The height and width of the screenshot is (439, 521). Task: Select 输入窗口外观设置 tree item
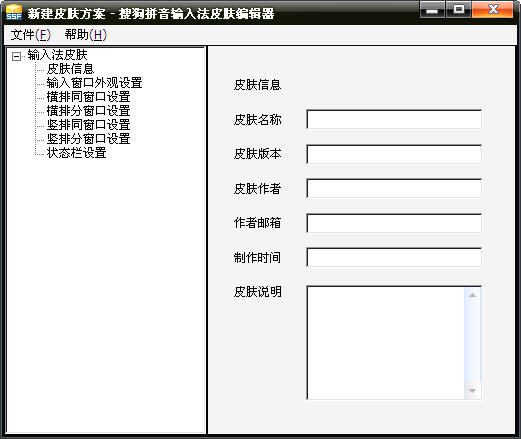coord(94,83)
